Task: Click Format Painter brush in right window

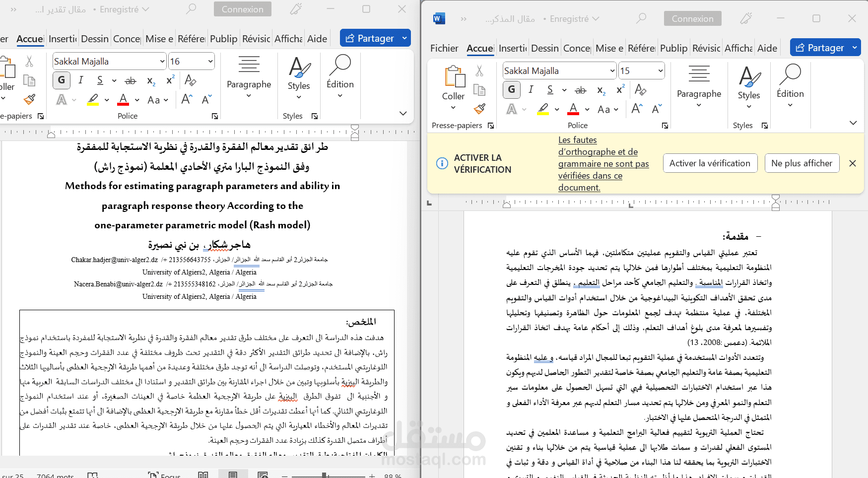Action: pos(479,109)
